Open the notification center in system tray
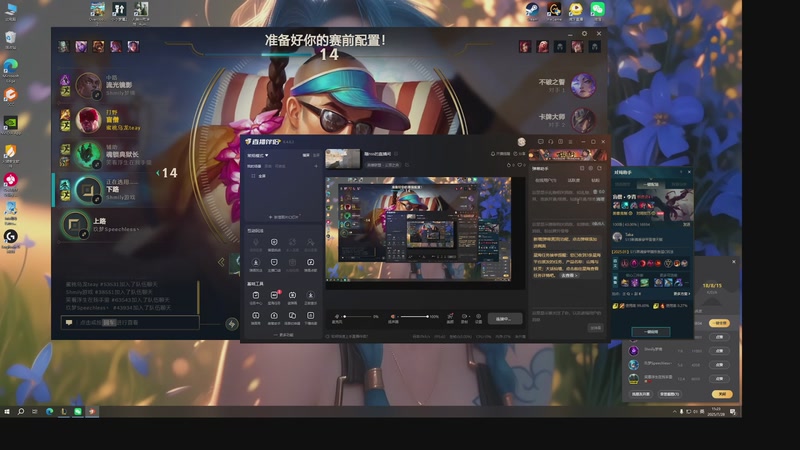This screenshot has width=800, height=450. 733,411
